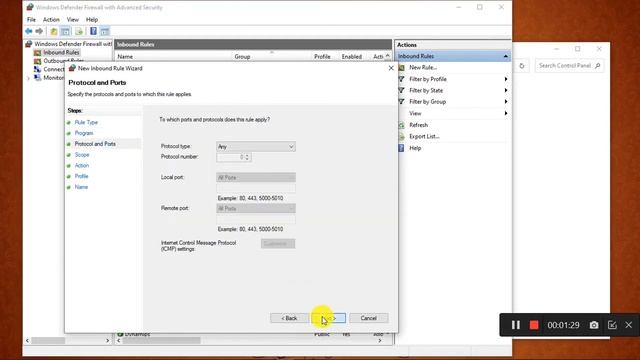The width and height of the screenshot is (640, 360).
Task: Open the File menu
Action: click(x=31, y=20)
